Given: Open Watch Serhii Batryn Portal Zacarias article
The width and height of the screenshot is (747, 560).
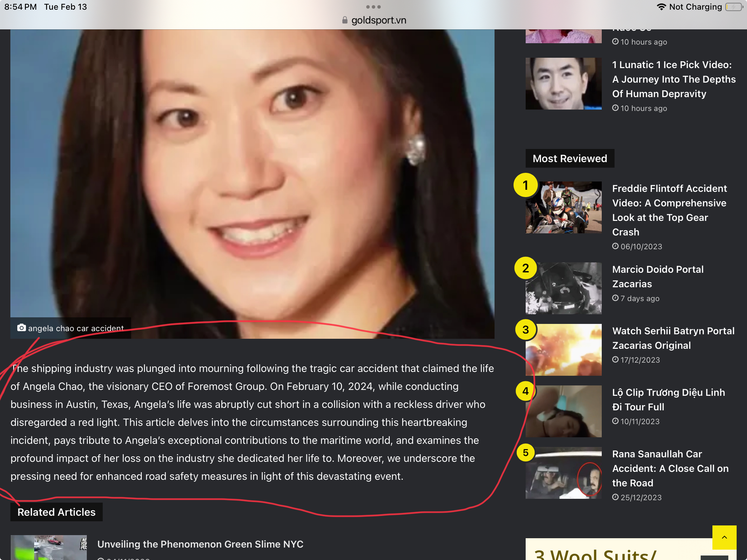Looking at the screenshot, I should [673, 338].
